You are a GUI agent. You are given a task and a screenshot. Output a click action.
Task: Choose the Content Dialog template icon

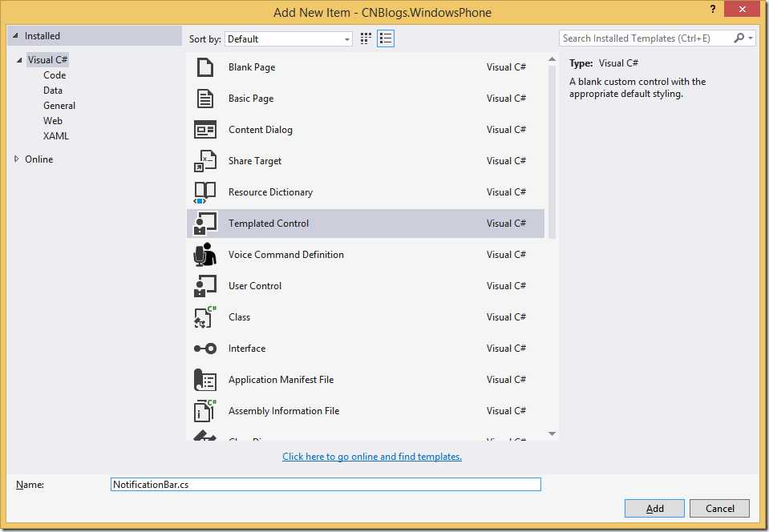click(x=205, y=130)
